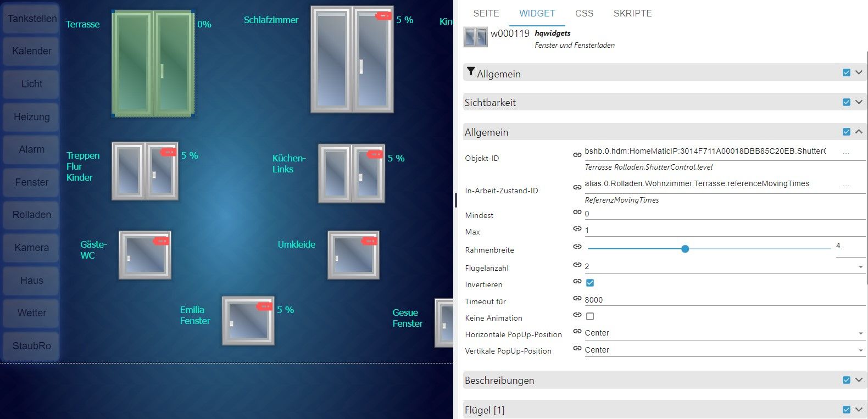
Task: Open the Heizung navigation button
Action: pos(31,117)
